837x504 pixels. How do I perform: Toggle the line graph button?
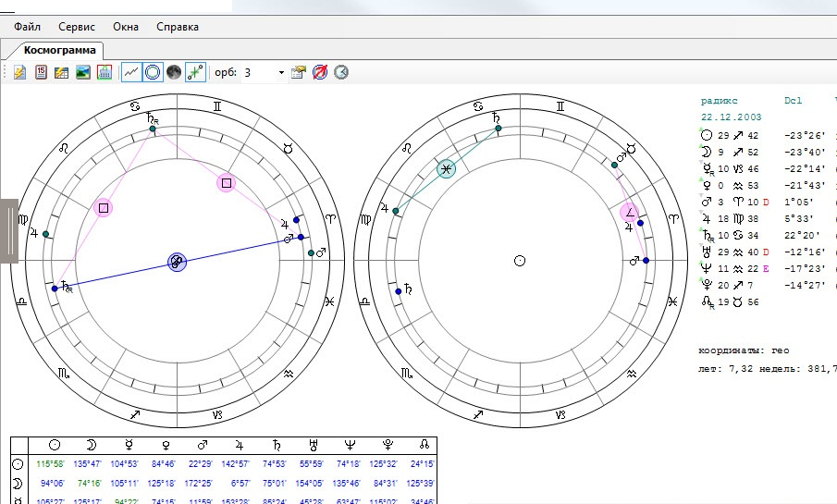coord(131,72)
